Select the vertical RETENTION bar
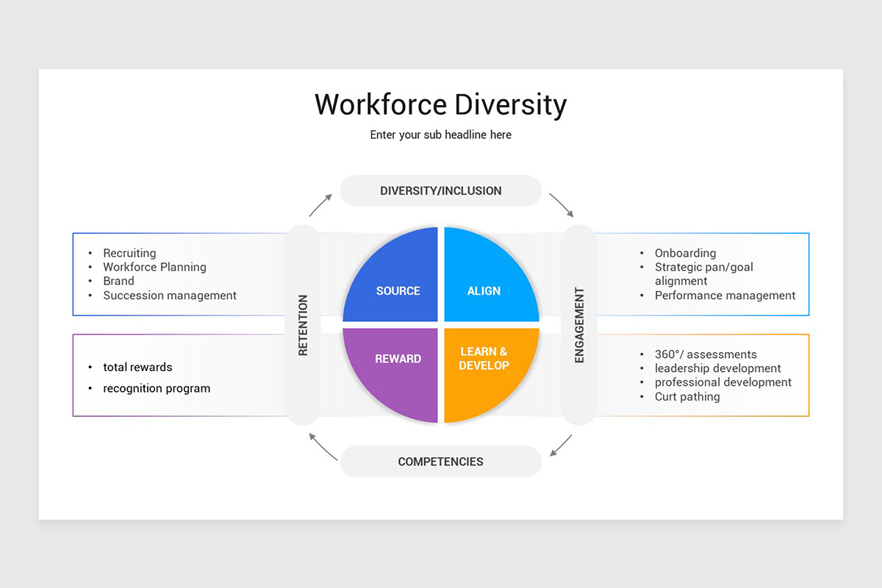Viewport: 882px width, 588px height. [x=303, y=325]
